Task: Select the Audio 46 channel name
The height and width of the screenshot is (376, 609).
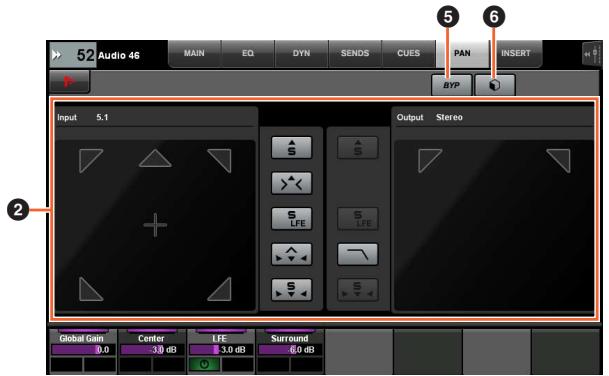Action: coord(119,56)
